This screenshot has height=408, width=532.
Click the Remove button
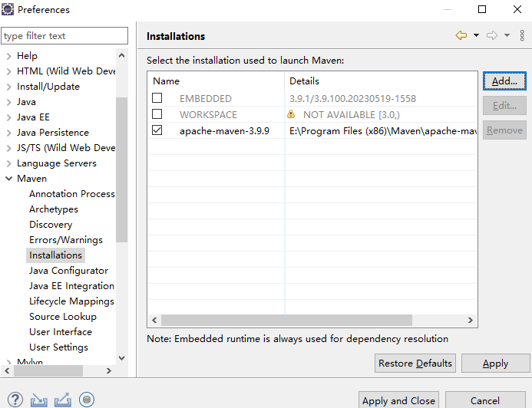tap(504, 130)
